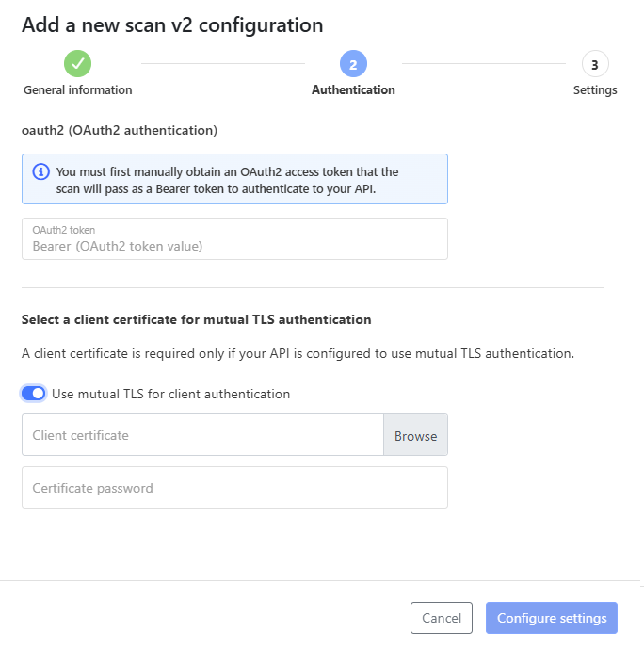Click the OAuth2 access token info message
This screenshot has height=648, width=644.
(x=228, y=179)
